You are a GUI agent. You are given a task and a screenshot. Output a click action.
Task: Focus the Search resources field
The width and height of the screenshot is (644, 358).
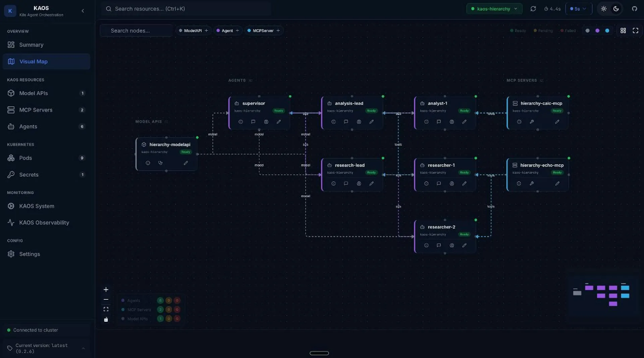click(x=186, y=9)
